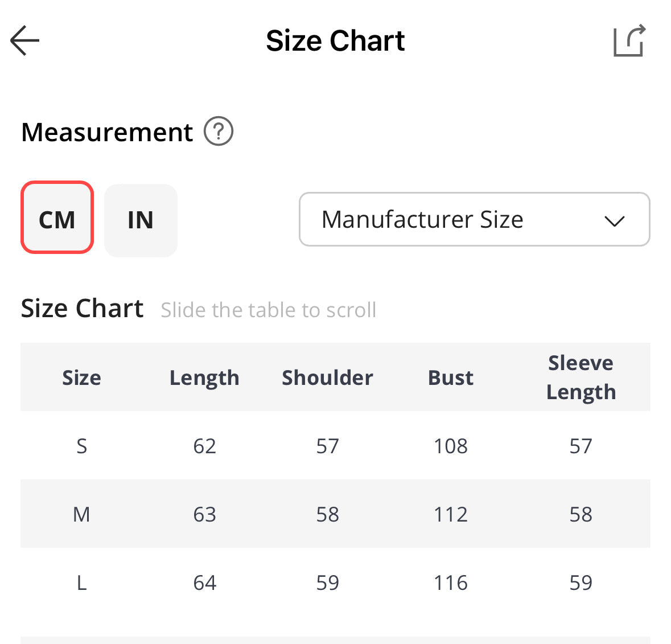
Task: Click the 'Slide the table to scroll' hint
Action: pyautogui.click(x=268, y=310)
